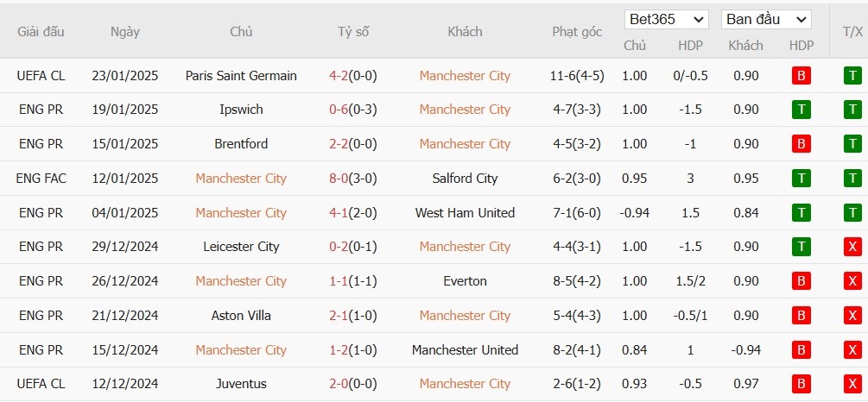This screenshot has width=868, height=402.
Task: Click the 8-0 score against Salford City
Action: (x=339, y=178)
